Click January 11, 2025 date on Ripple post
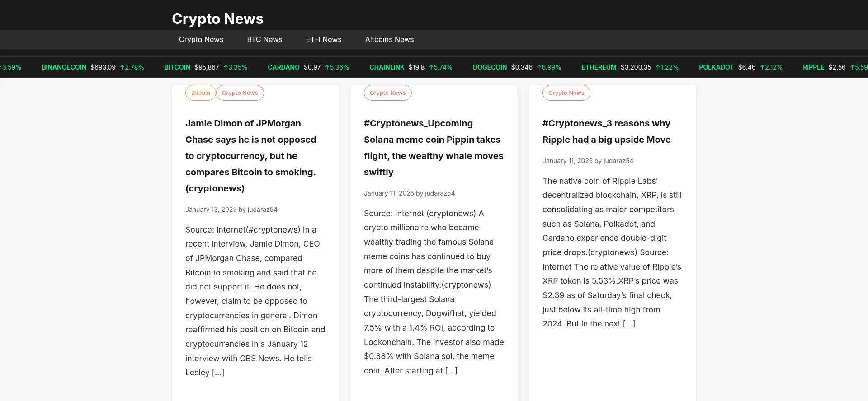Viewport: 868px width, 401px height. coord(567,161)
